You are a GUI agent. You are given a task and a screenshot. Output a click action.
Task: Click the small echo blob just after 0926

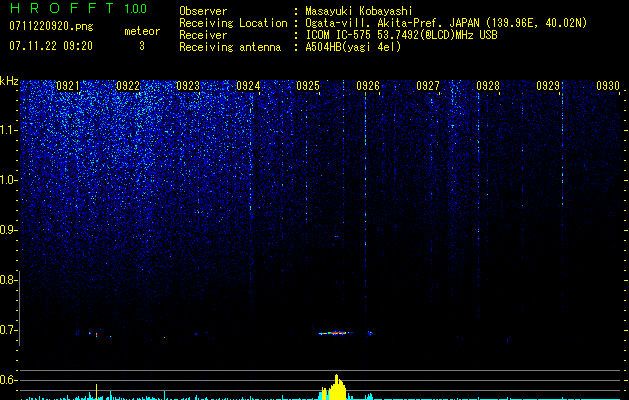pyautogui.click(x=370, y=333)
